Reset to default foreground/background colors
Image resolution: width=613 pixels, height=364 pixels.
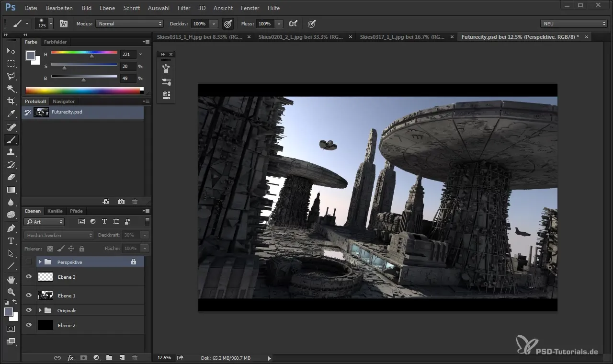6,302
